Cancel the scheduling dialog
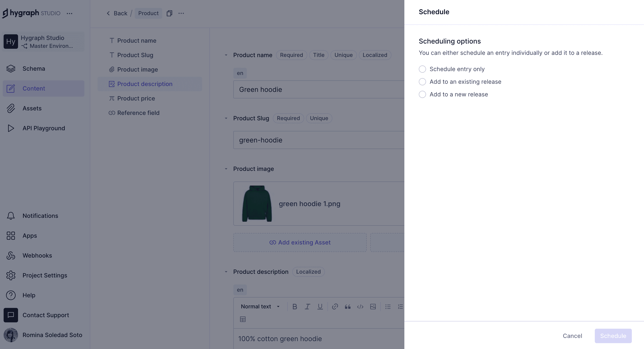Screen dimensions: 644x349 [572, 336]
